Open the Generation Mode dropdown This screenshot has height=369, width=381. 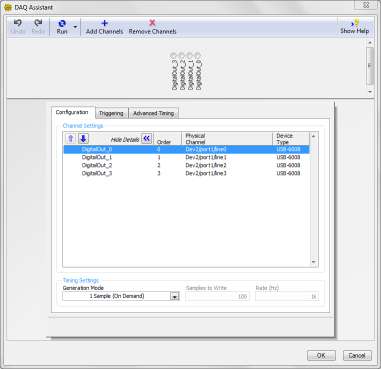(x=175, y=296)
